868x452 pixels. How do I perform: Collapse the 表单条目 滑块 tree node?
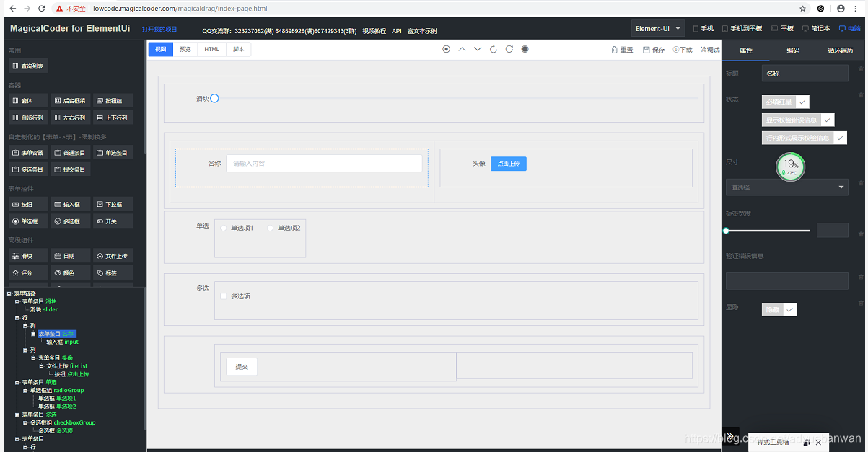pos(17,301)
